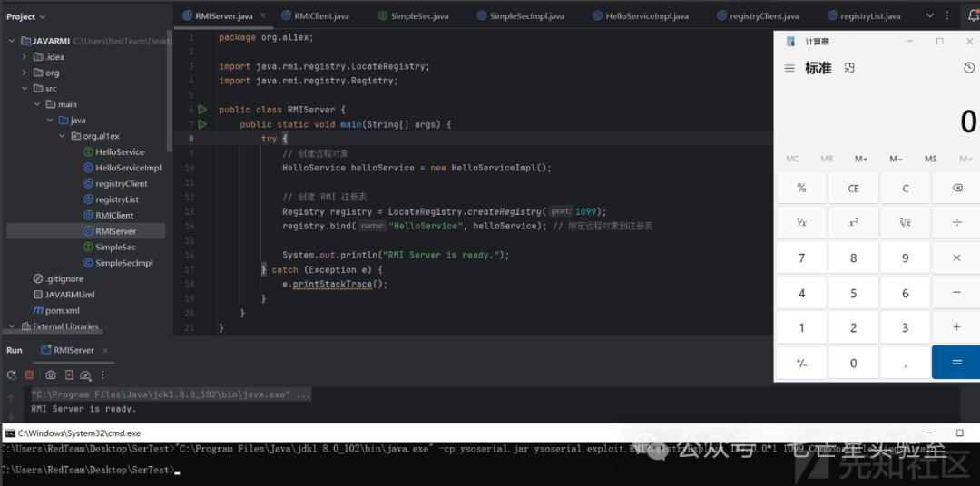Close the RMIServer.java editor tab

263,15
